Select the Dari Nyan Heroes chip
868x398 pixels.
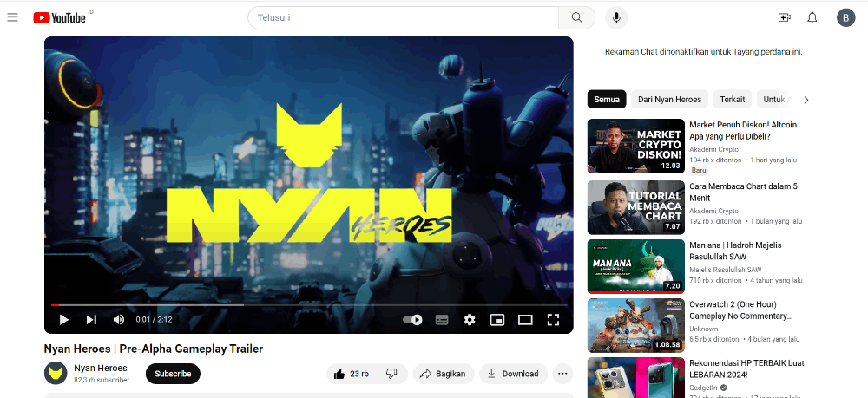pyautogui.click(x=669, y=99)
